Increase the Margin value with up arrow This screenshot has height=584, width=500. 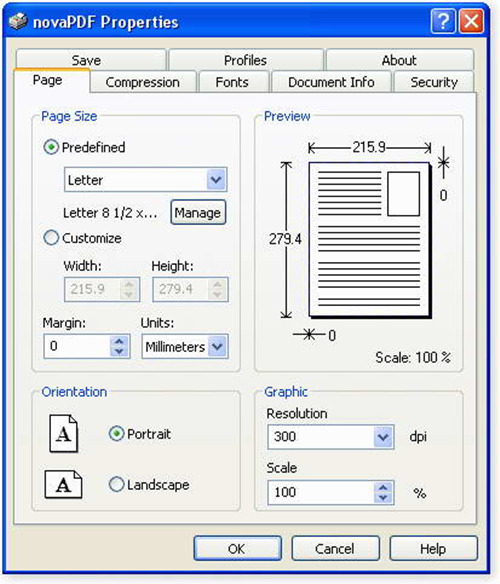click(x=119, y=341)
